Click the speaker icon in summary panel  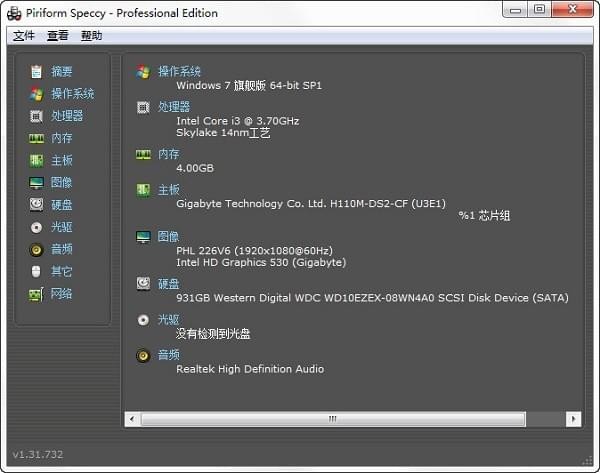click(143, 356)
